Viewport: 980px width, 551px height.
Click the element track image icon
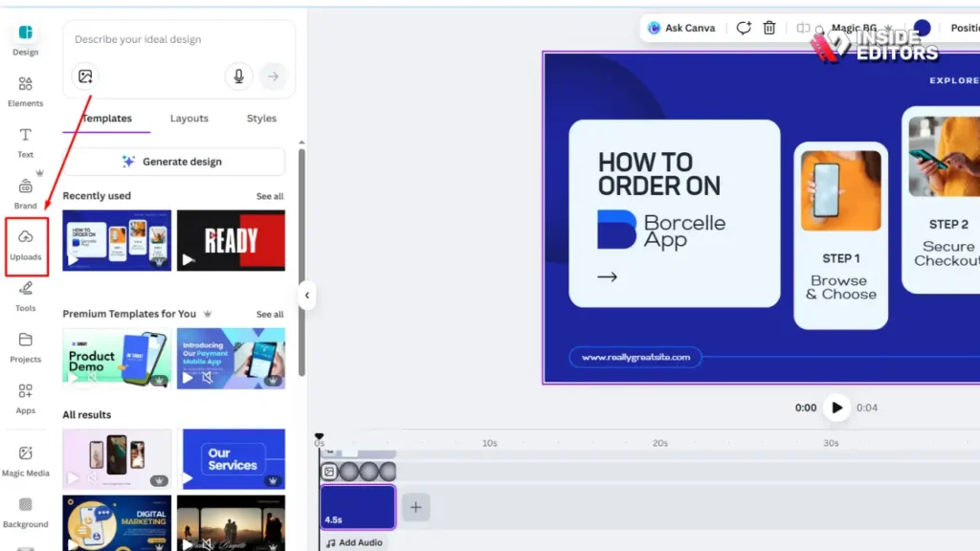tap(329, 472)
